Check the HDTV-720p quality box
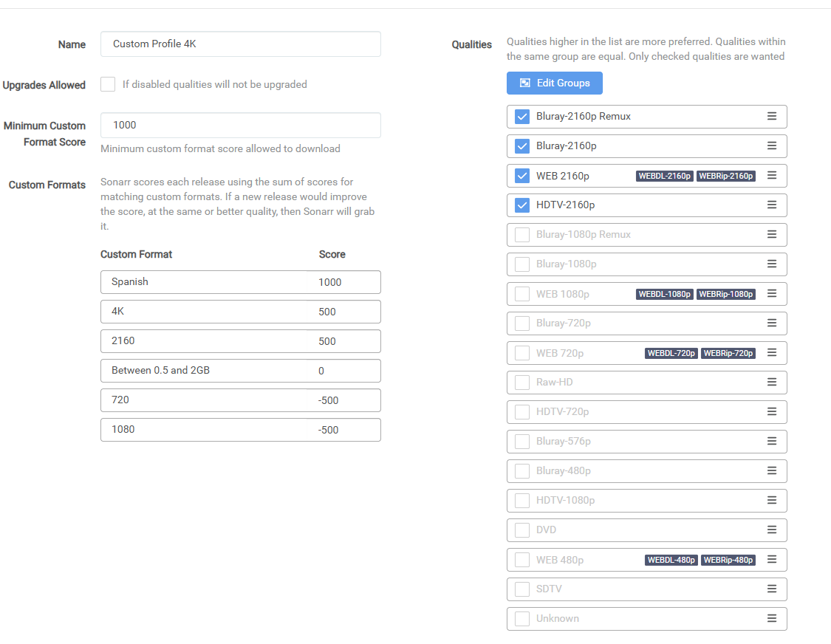 tap(522, 412)
